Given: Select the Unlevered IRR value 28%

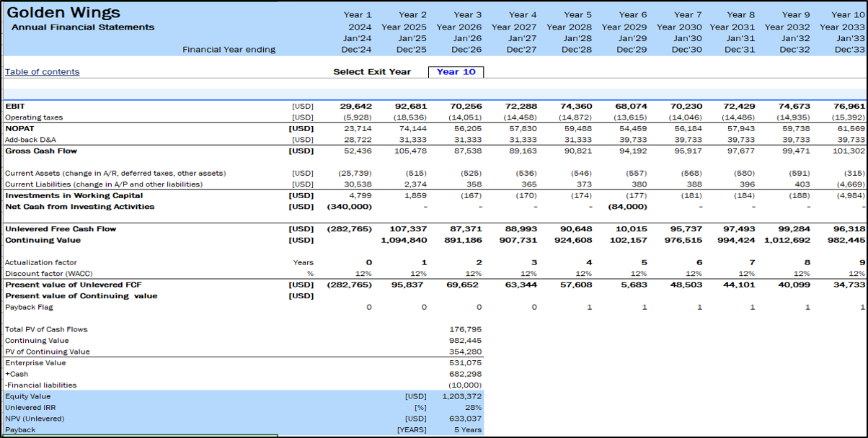Looking at the screenshot, I should point(471,408).
